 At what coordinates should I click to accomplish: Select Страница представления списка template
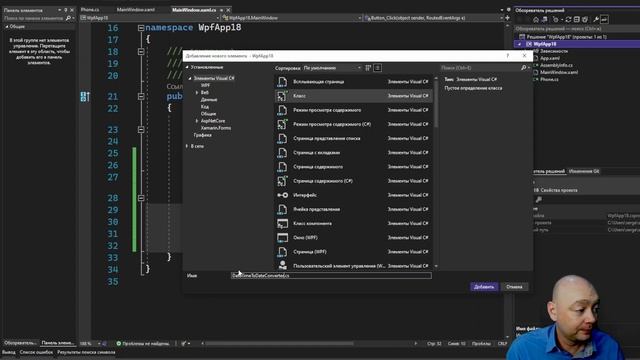(x=353, y=138)
